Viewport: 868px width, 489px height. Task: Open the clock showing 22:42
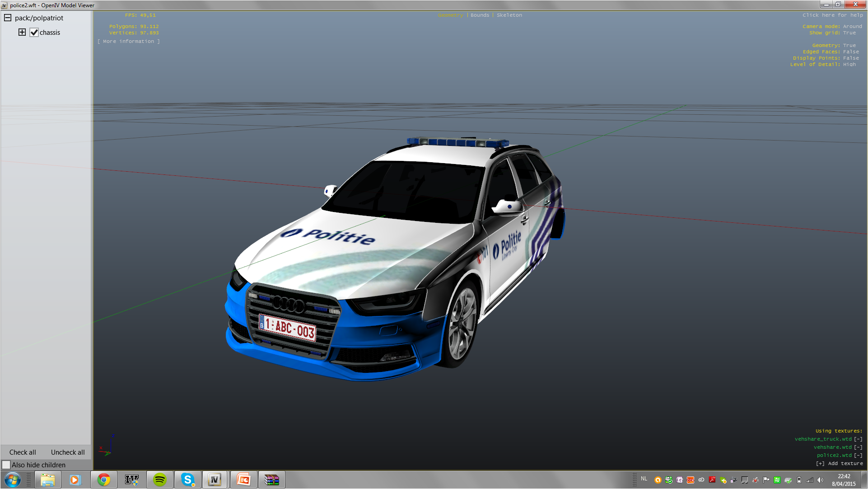844,480
